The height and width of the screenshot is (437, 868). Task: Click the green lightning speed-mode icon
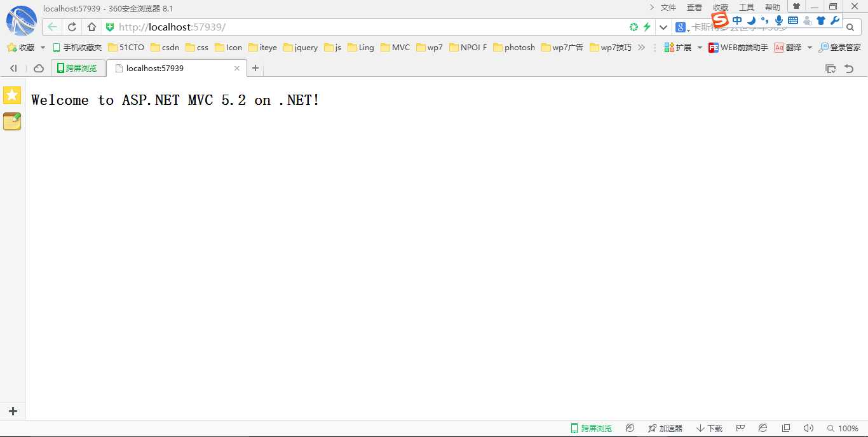coord(647,27)
